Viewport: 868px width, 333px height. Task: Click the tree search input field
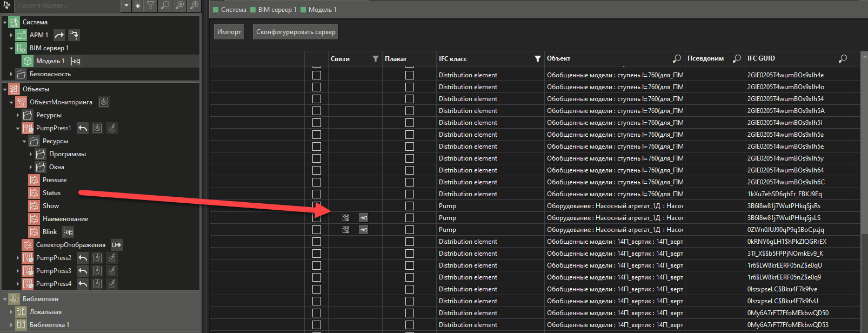(x=65, y=5)
